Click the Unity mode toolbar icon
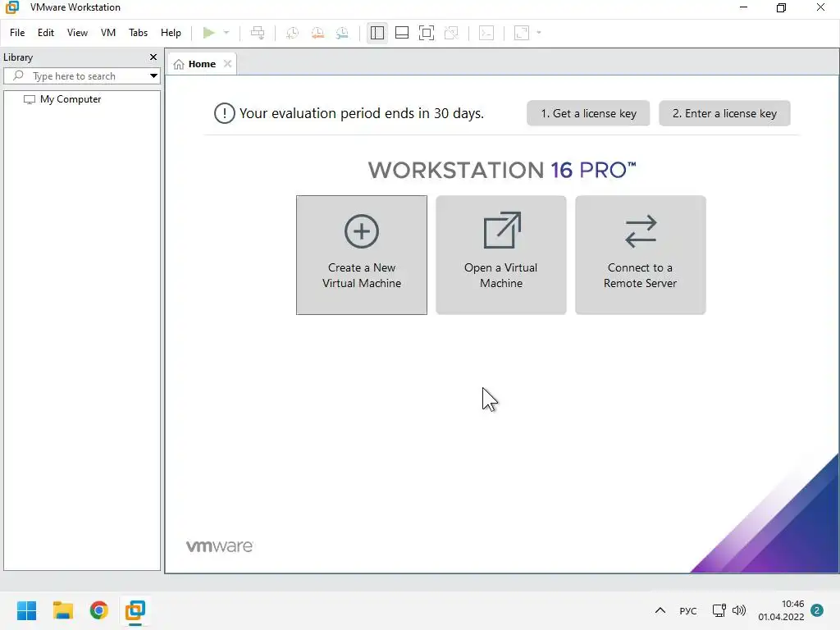840x630 pixels. [x=452, y=33]
